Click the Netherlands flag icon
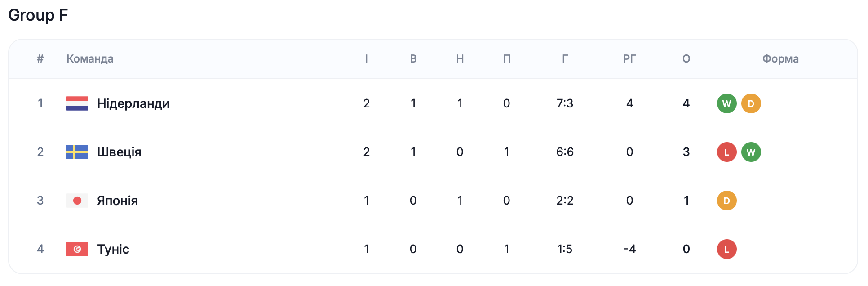Image resolution: width=868 pixels, height=286 pixels. [x=77, y=103]
